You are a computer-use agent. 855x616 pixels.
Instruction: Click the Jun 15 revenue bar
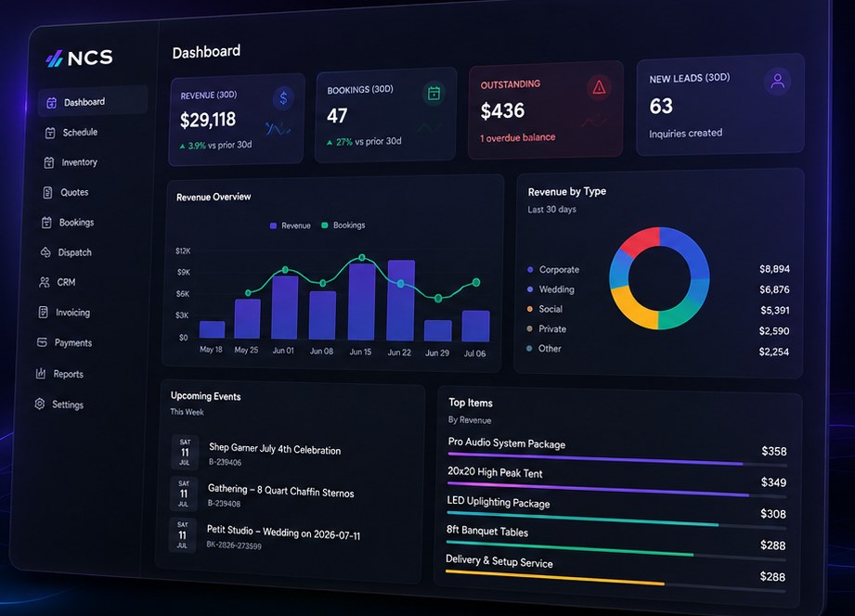coord(361,302)
